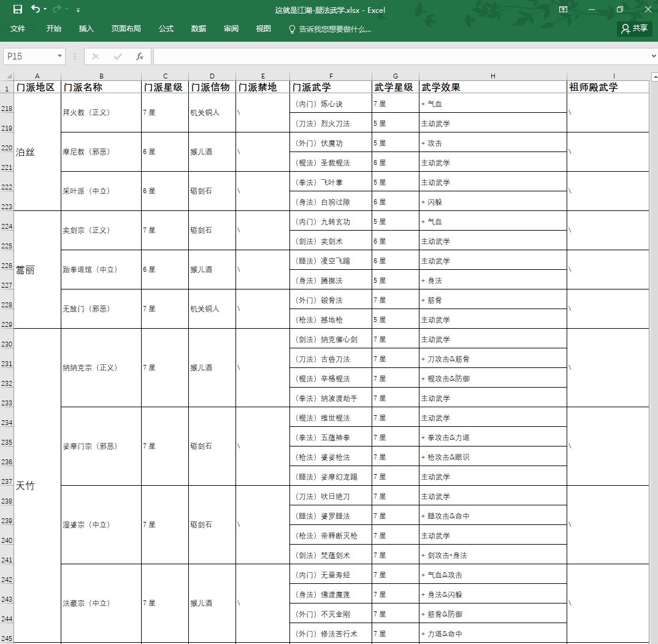Select the 纳纳克宗（正义） cell
This screenshot has height=644, width=658.
click(101, 368)
